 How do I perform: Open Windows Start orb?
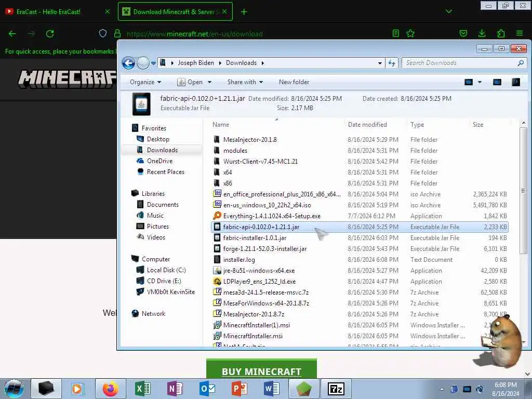[x=14, y=389]
